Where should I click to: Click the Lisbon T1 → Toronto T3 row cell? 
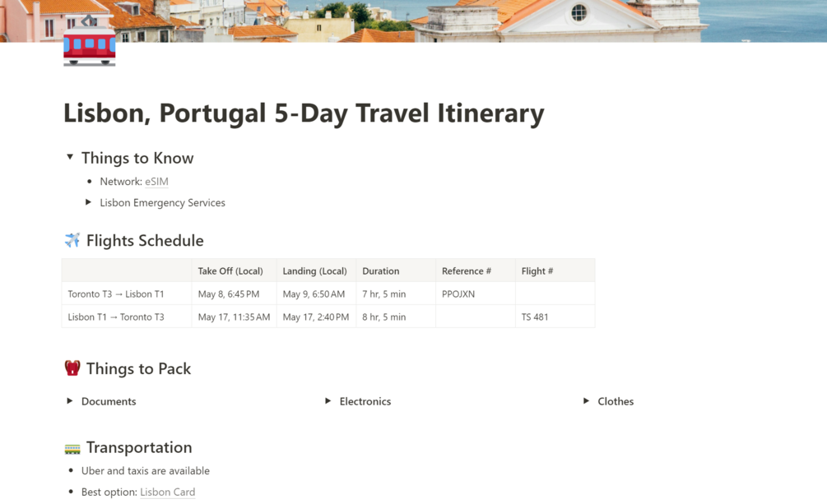pyautogui.click(x=116, y=317)
